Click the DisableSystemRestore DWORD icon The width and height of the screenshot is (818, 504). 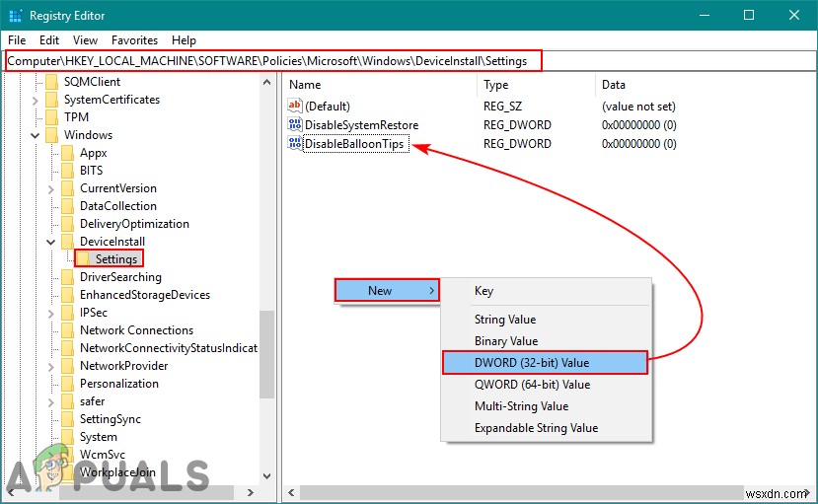pyautogui.click(x=295, y=124)
